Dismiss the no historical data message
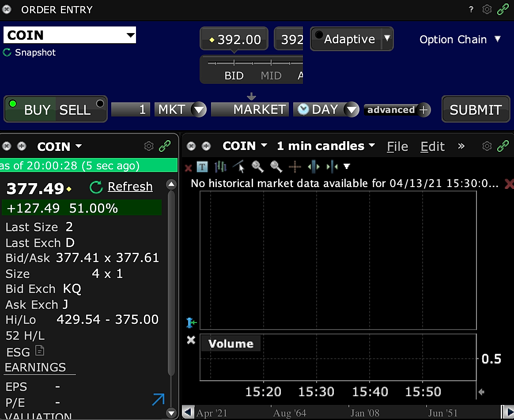Screen dimensions: 514x420 (509, 184)
